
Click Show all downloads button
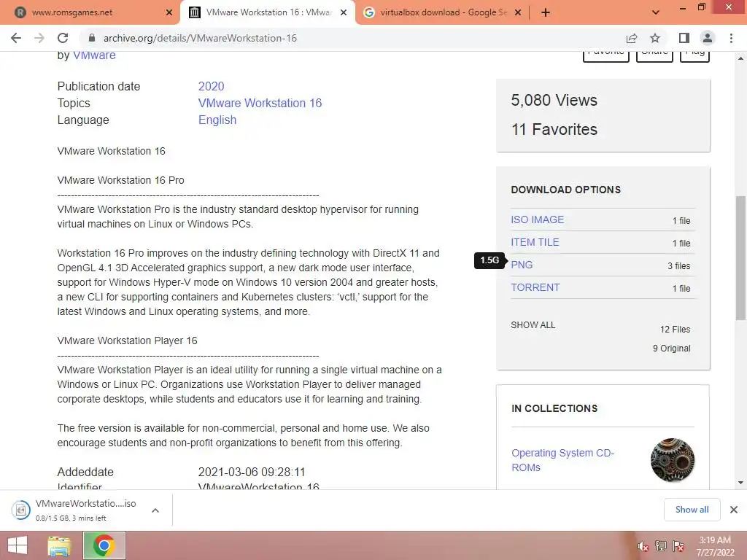pos(692,510)
